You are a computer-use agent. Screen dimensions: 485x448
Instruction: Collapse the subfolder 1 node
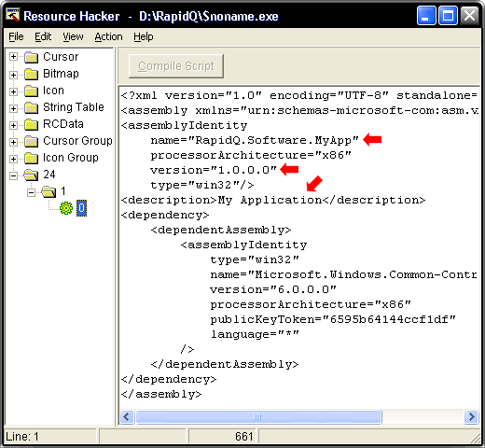click(31, 192)
